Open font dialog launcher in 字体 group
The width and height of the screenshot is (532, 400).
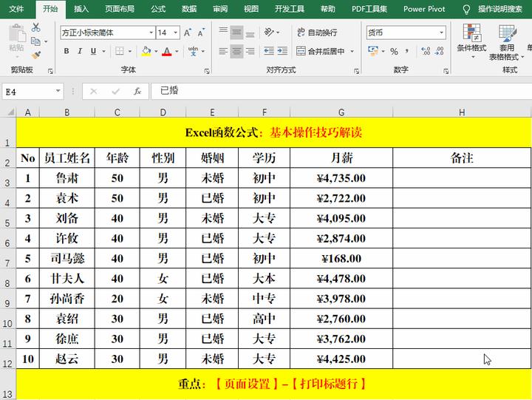point(207,71)
